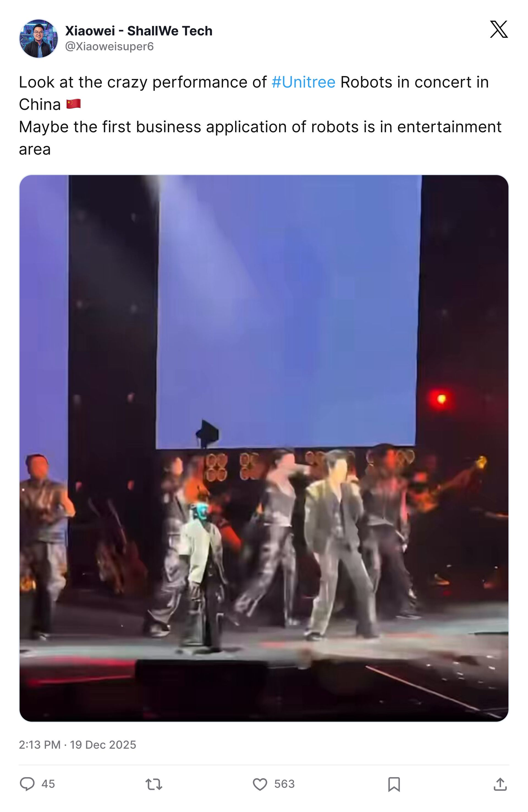Open the share upload icon

click(500, 784)
